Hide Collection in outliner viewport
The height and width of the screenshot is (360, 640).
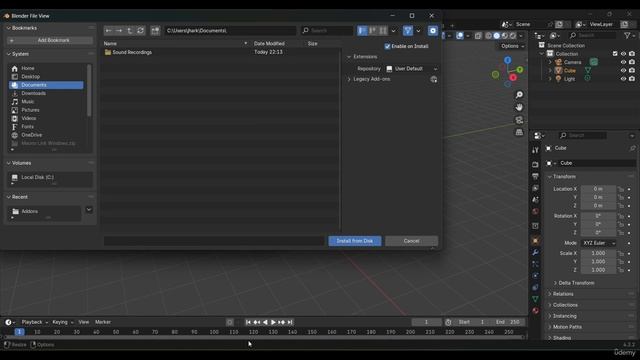point(623,54)
